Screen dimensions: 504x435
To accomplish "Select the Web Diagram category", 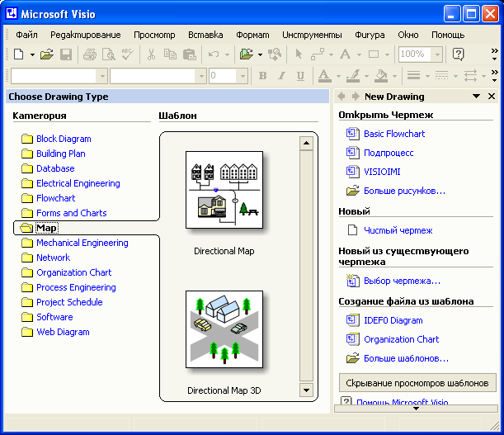I will [63, 332].
